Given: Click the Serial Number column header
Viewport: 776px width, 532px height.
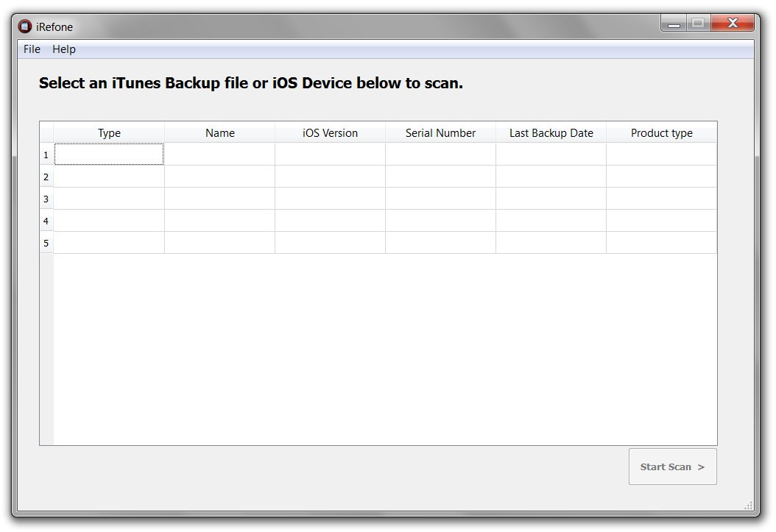Looking at the screenshot, I should (440, 133).
